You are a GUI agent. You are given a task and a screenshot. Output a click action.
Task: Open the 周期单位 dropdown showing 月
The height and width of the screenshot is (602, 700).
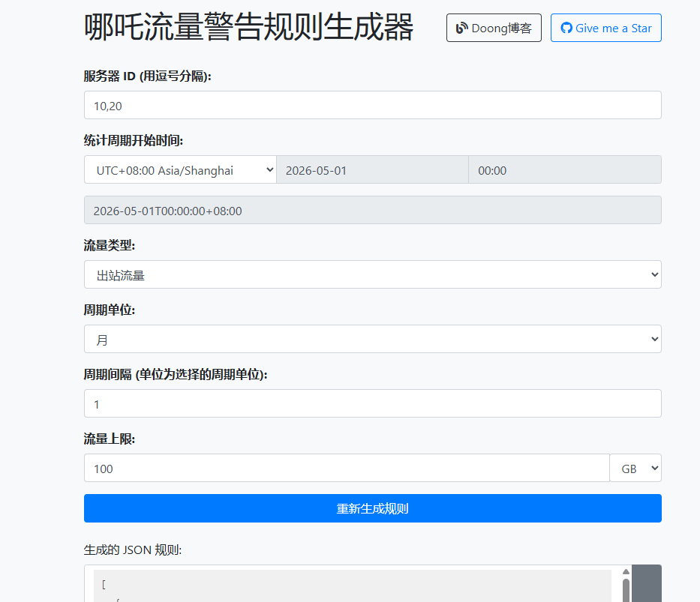(x=373, y=339)
